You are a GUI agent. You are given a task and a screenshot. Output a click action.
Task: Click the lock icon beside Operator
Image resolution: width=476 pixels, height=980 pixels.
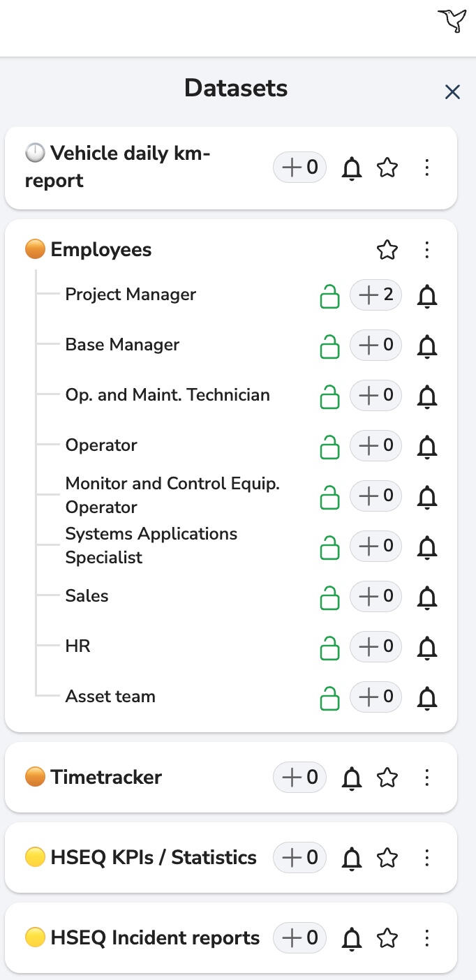click(x=329, y=447)
